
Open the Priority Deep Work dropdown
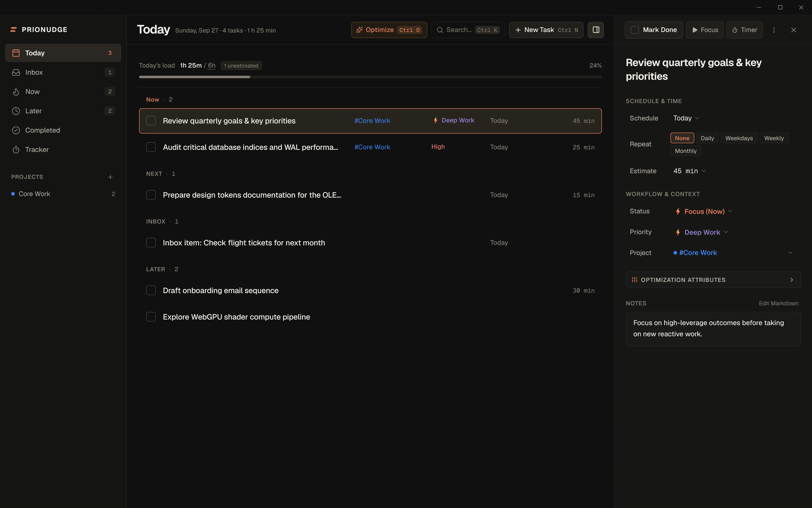(x=701, y=232)
